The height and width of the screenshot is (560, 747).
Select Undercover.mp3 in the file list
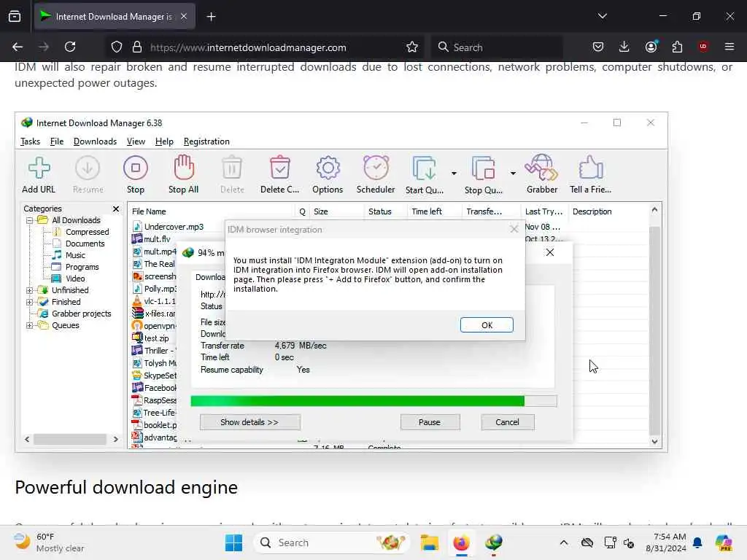click(x=174, y=227)
